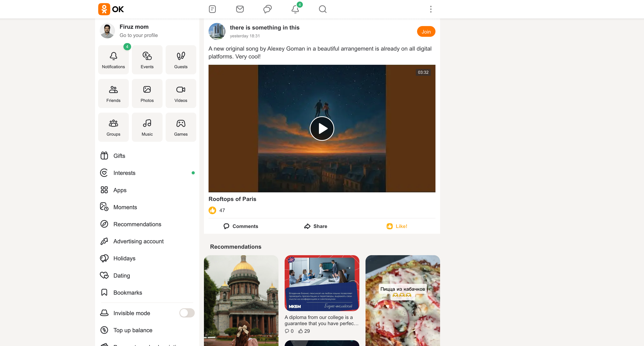Share the Rooftops of Paris post

tap(315, 226)
